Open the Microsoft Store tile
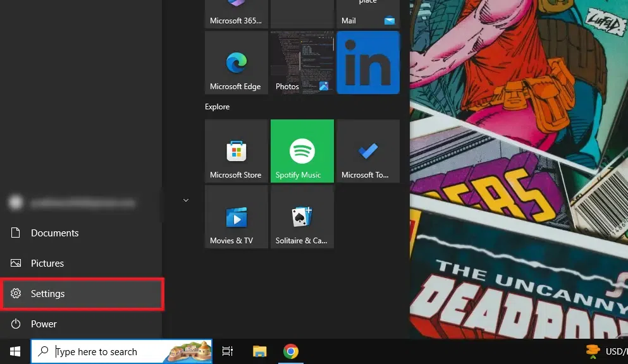The image size is (628, 364). pos(237,151)
